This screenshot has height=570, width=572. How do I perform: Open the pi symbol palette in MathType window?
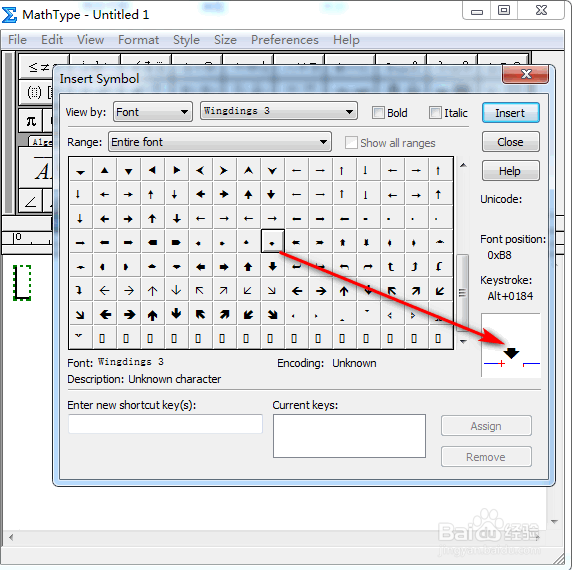31,121
